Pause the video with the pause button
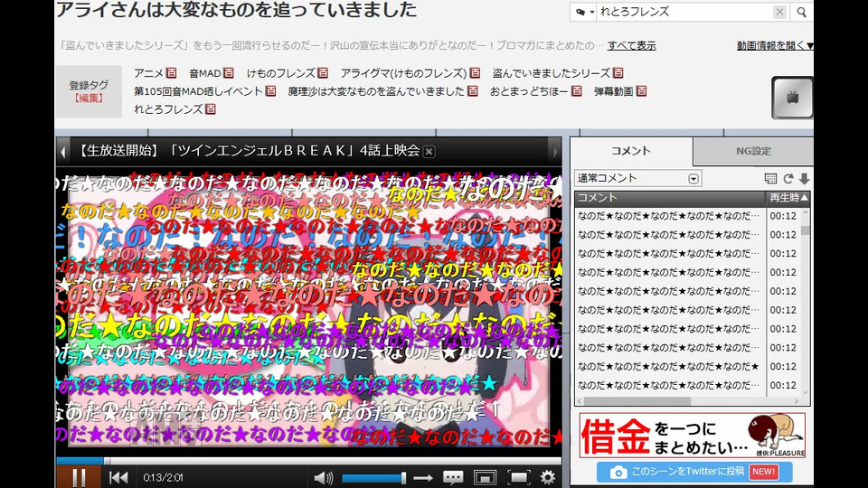868x488 pixels. click(79, 477)
